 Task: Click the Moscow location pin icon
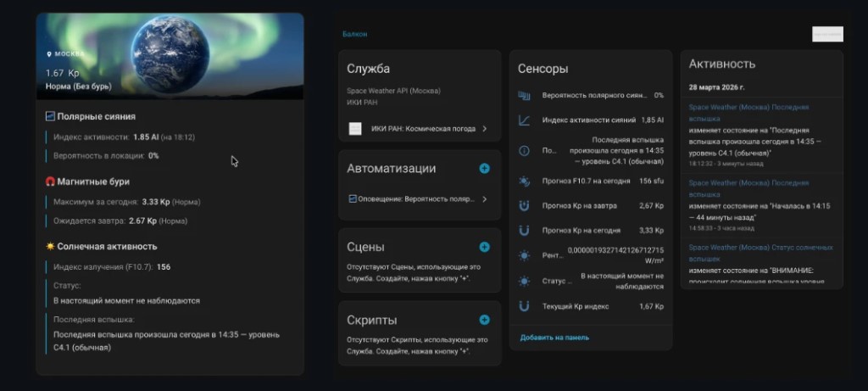point(49,54)
